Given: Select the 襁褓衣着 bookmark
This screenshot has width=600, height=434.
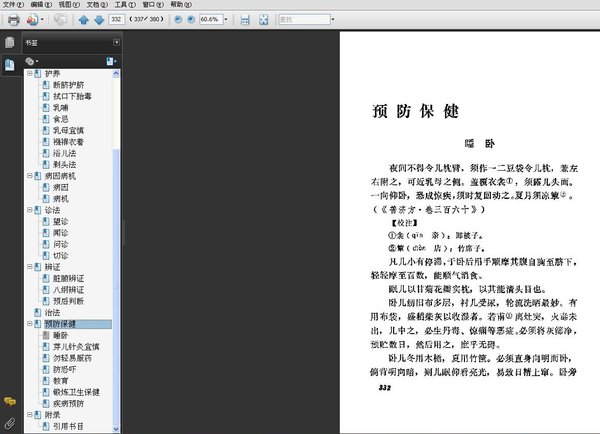Looking at the screenshot, I should [68, 142].
